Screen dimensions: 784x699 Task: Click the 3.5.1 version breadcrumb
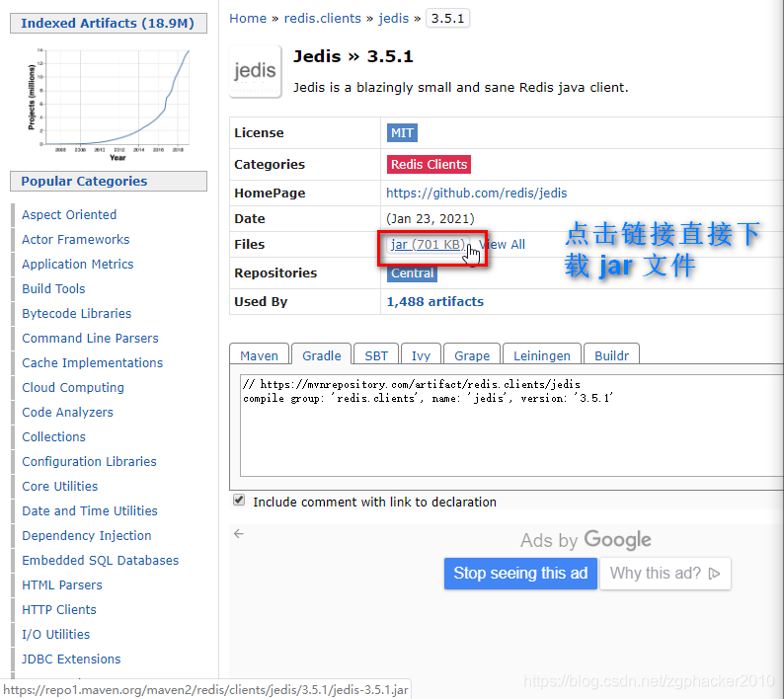(447, 19)
